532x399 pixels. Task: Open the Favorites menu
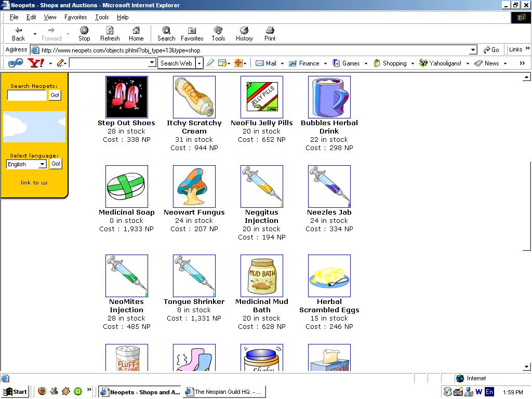[x=76, y=17]
